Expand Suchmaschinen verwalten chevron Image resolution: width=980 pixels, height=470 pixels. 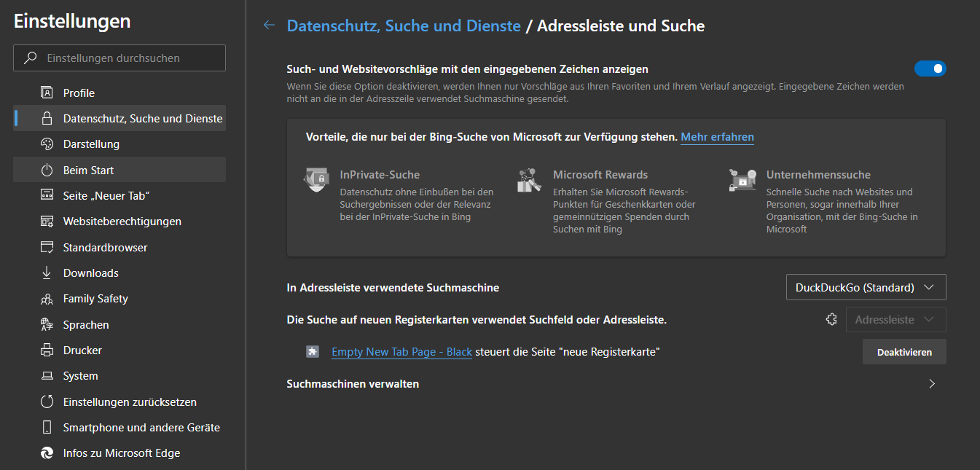[x=932, y=384]
